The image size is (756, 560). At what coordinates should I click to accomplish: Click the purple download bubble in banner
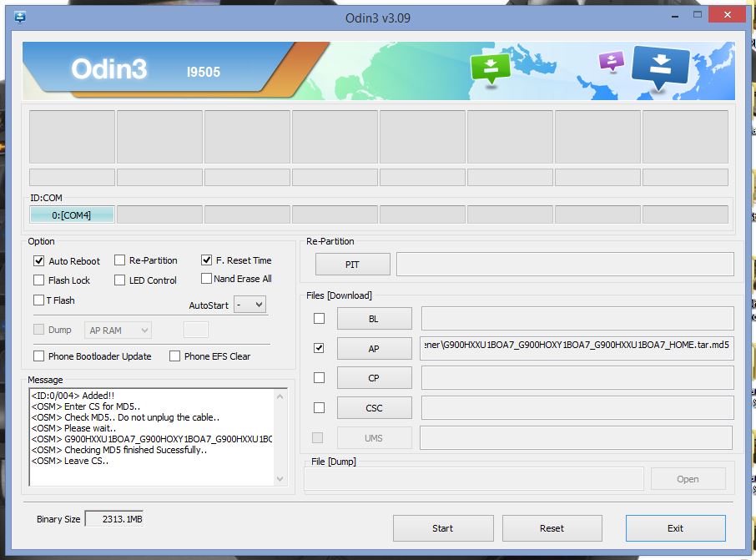coord(612,62)
